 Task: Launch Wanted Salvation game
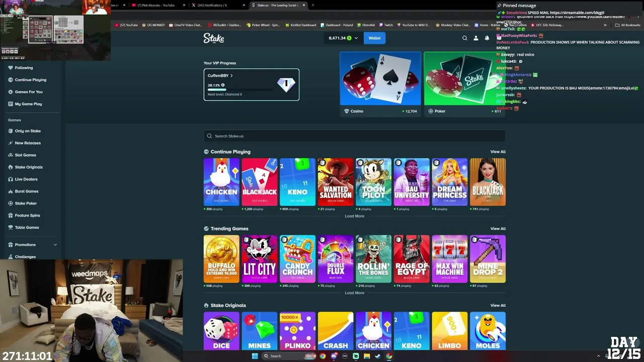click(x=336, y=182)
